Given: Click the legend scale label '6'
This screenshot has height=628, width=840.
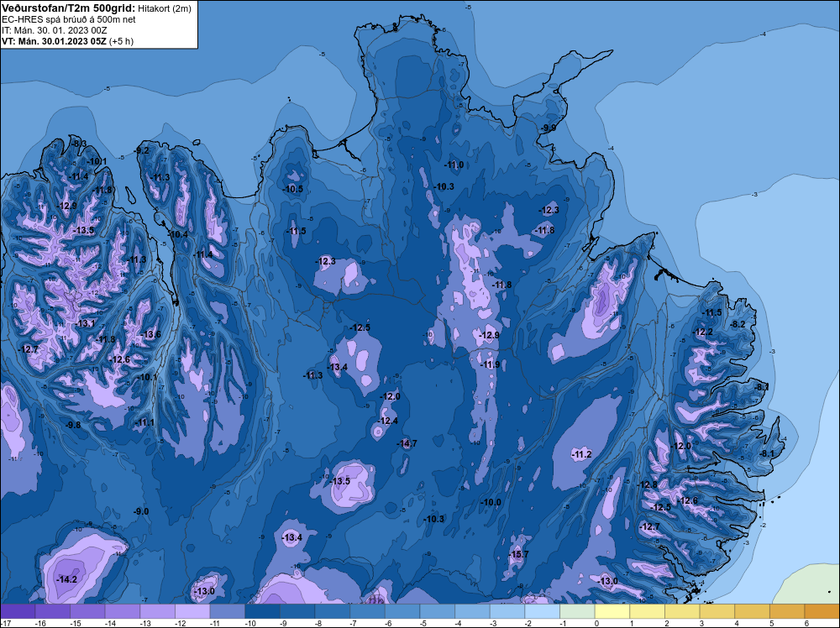Looking at the screenshot, I should tap(806, 624).
